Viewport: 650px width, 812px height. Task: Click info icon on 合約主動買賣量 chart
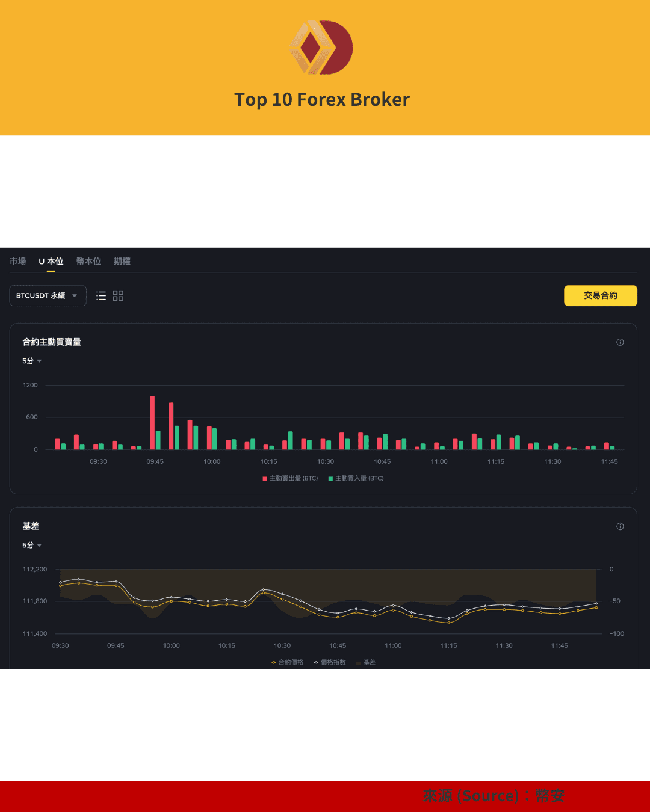click(620, 342)
